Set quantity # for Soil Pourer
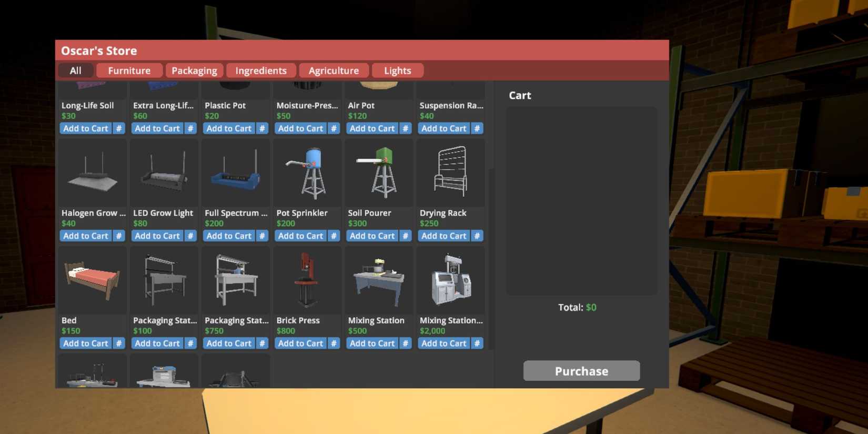This screenshot has height=434, width=868. click(x=405, y=236)
